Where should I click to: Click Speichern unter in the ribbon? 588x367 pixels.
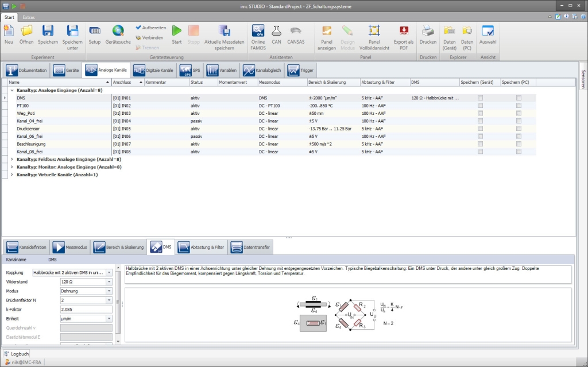click(x=72, y=31)
